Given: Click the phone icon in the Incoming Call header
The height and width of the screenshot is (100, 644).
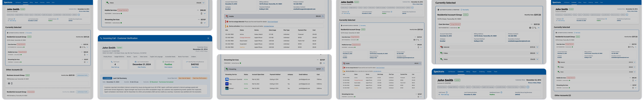Looking at the screenshot, I should (101, 38).
